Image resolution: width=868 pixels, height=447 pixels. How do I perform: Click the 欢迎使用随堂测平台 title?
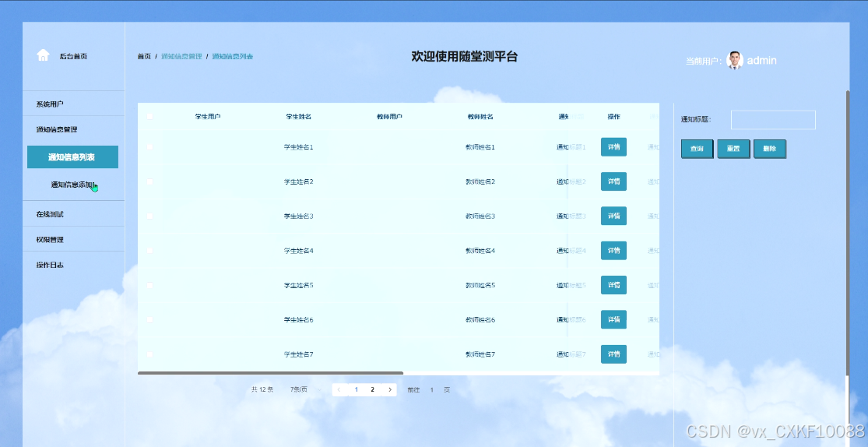click(464, 57)
